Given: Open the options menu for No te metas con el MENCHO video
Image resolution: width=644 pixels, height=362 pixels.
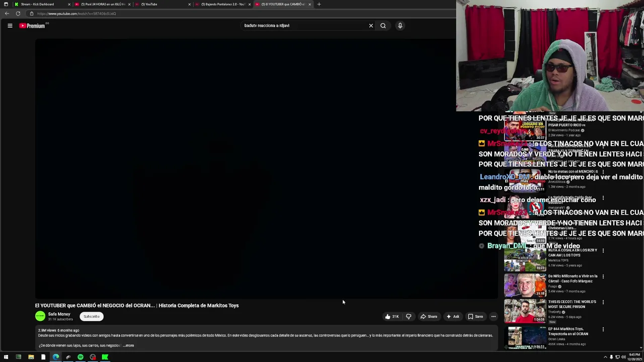Looking at the screenshot, I should (603, 172).
